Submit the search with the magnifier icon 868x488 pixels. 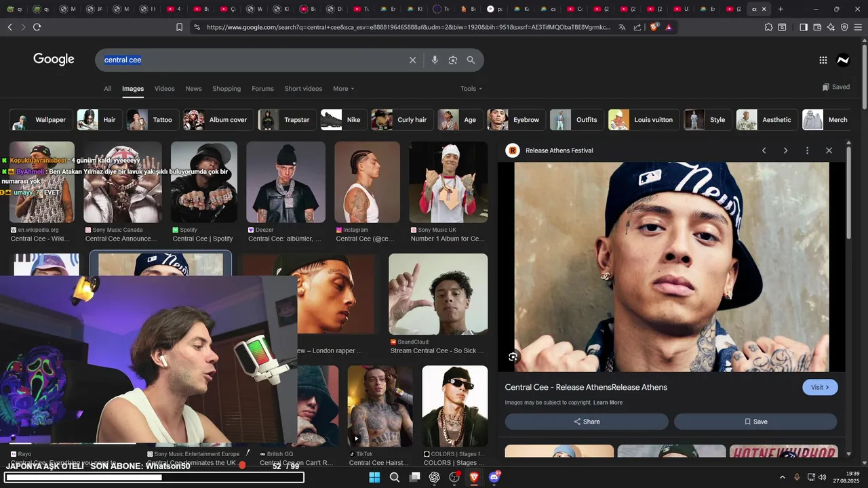coord(471,60)
